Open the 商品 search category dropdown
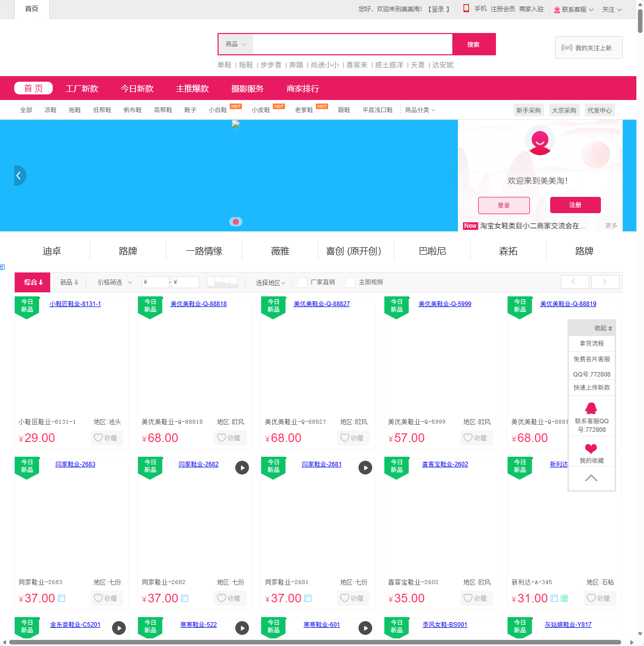Screen dimensions: 644x646 coord(236,44)
